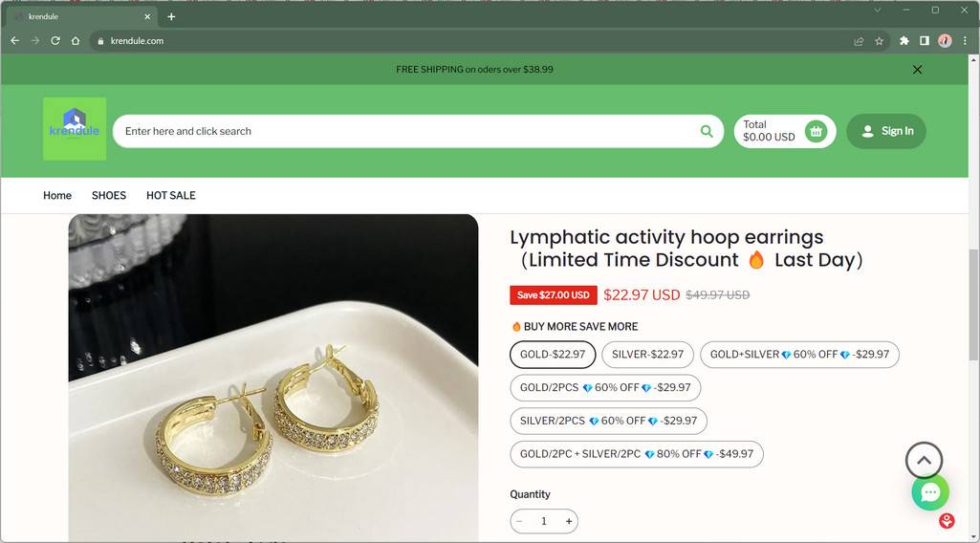Click the scroll-to-top arrow button
The image size is (980, 543).
pos(924,461)
